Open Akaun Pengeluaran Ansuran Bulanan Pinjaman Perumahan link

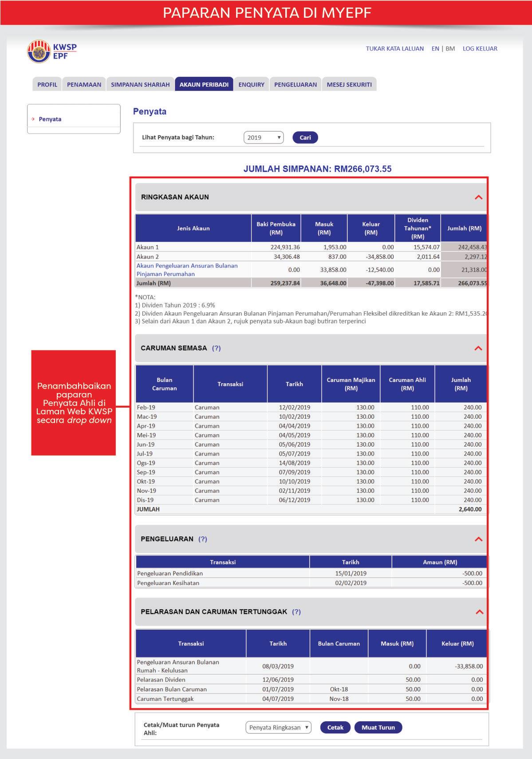point(187,270)
